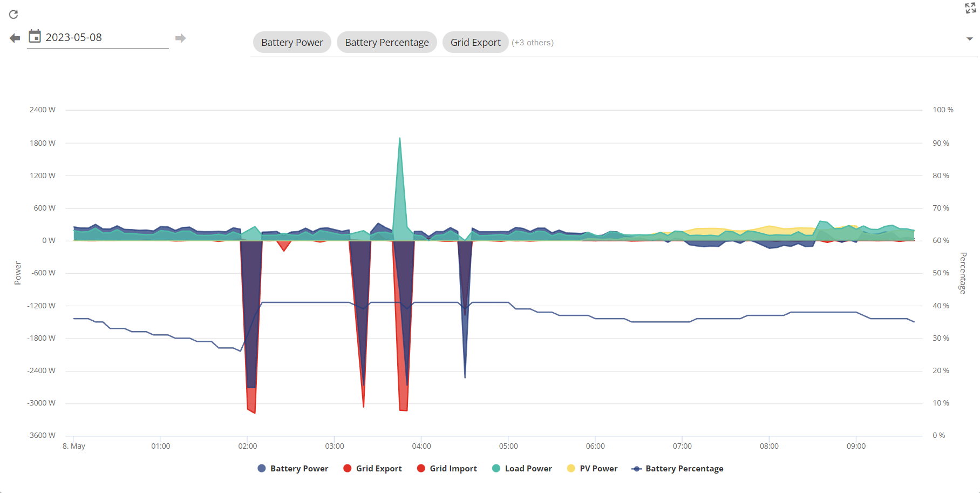The width and height of the screenshot is (980, 493).
Task: Toggle Battery Percentage series in legend
Action: coord(678,469)
